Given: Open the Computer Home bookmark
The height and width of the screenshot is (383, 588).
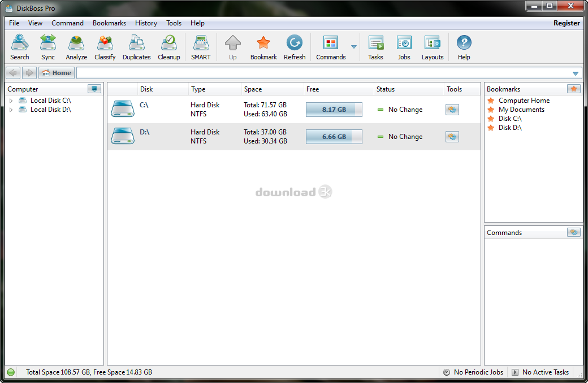Looking at the screenshot, I should tap(524, 101).
